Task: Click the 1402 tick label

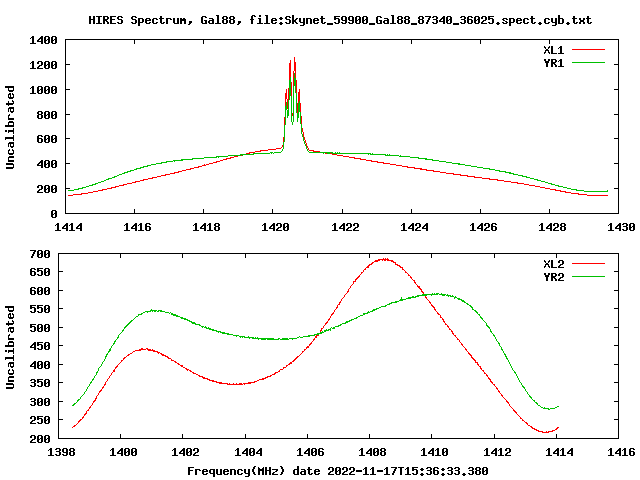Action: (185, 452)
